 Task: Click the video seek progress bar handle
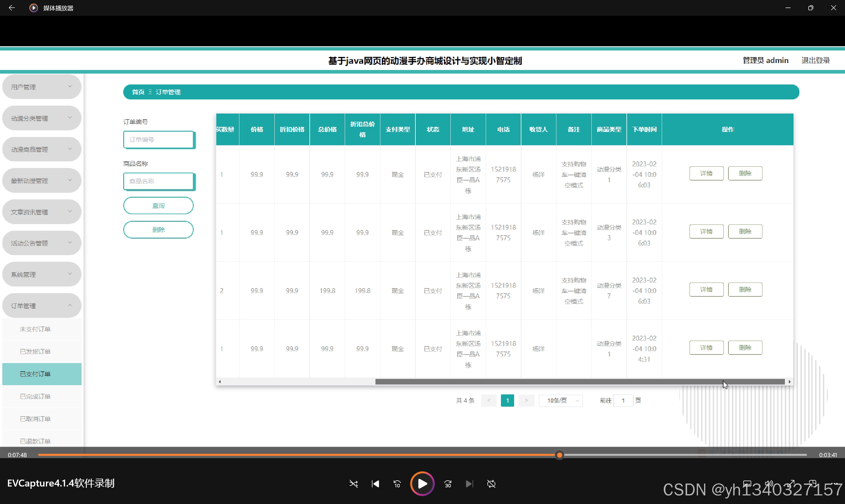(x=559, y=455)
